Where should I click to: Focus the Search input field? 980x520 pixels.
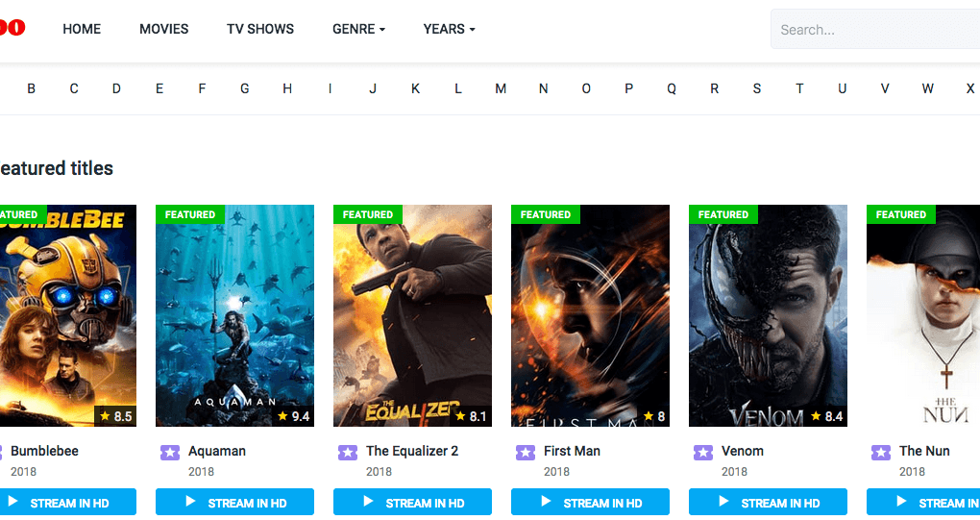[875, 30]
